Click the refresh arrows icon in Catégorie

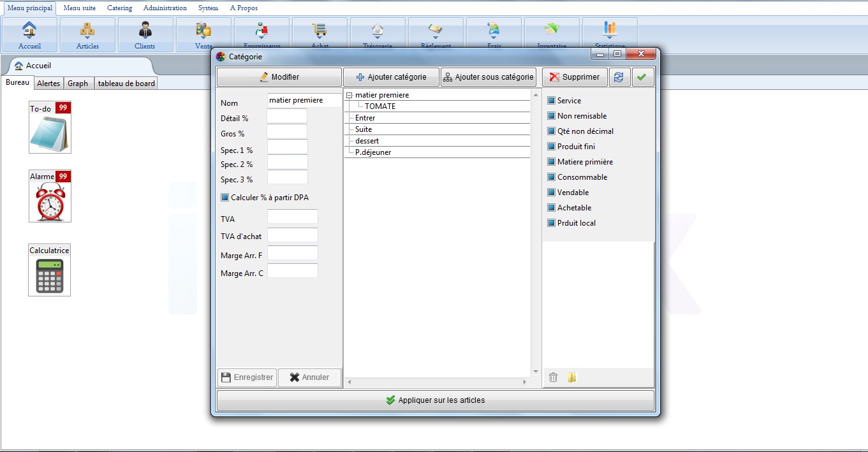click(x=618, y=77)
